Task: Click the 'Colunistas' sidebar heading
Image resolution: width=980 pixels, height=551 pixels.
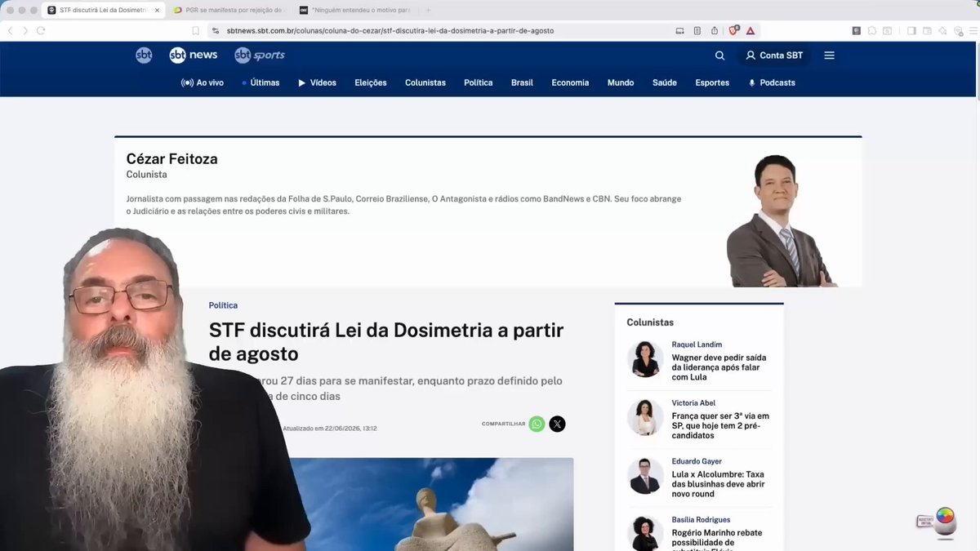Action: (650, 322)
